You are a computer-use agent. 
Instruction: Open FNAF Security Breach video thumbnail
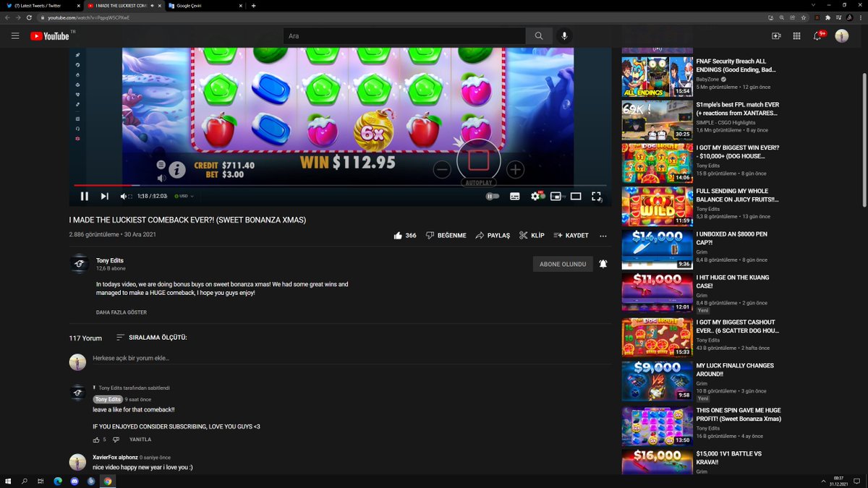coord(658,77)
